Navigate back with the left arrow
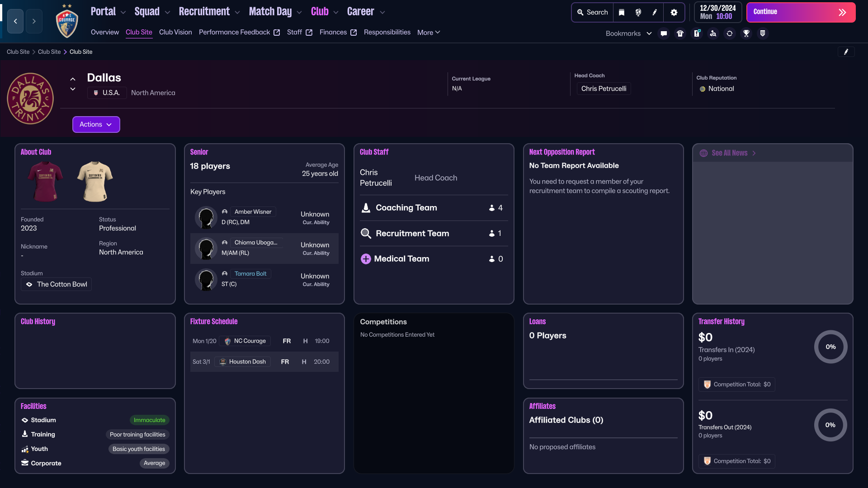 coord(15,21)
